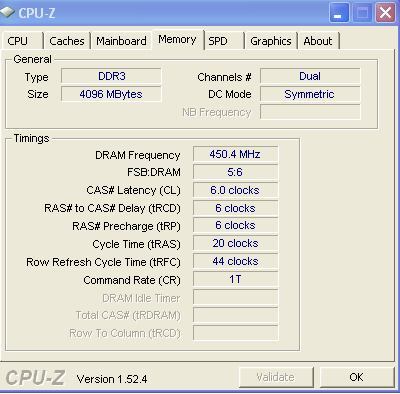Click the Version 1.52.4 text
This screenshot has height=394, width=400.
112,379
